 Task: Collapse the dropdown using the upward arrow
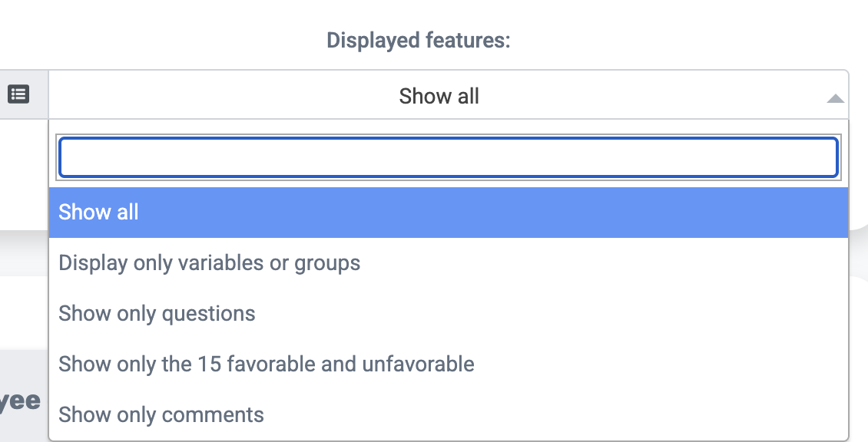(835, 98)
